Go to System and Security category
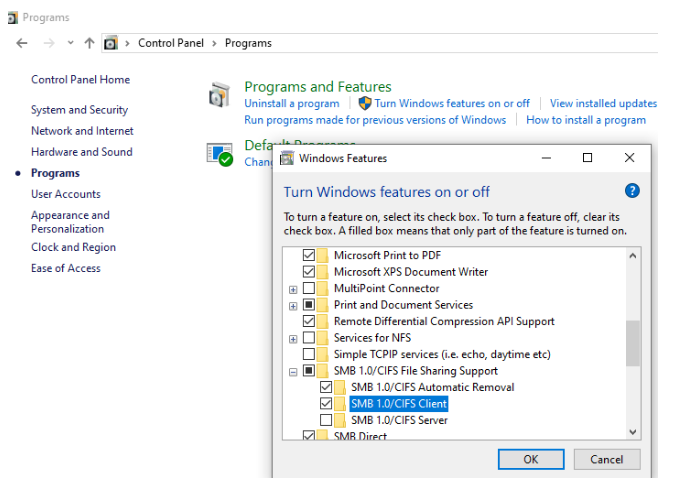 pos(79,110)
